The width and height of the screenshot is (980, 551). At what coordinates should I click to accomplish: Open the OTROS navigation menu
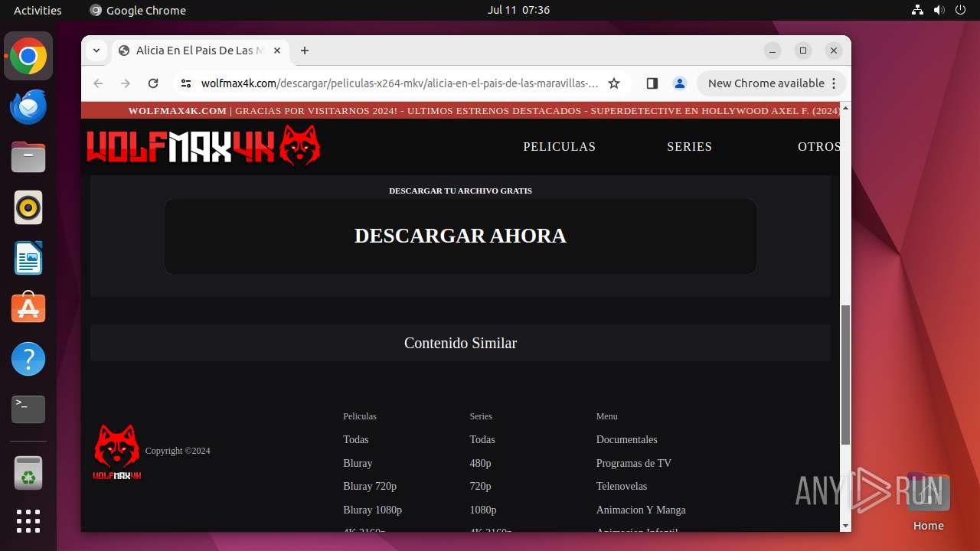click(x=818, y=146)
